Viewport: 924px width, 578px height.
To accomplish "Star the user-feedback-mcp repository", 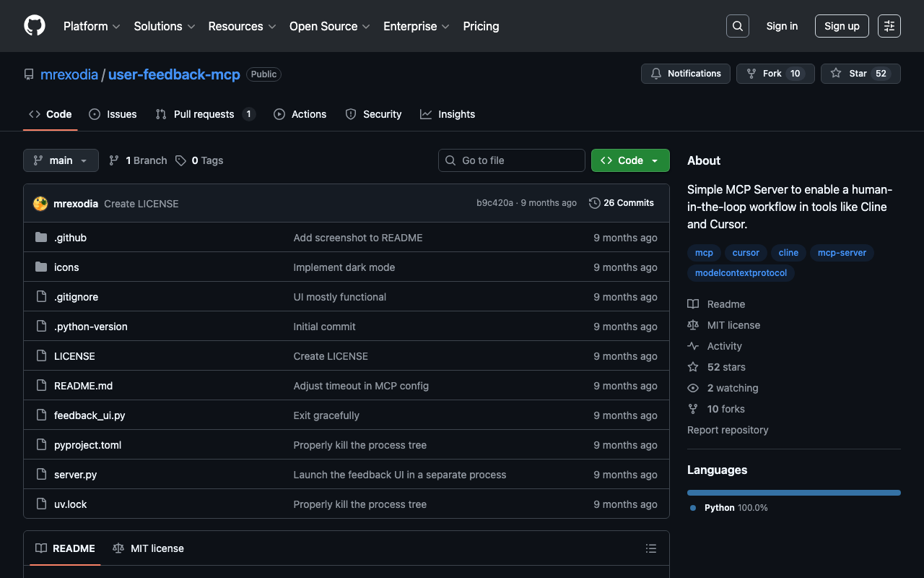I will pyautogui.click(x=860, y=74).
